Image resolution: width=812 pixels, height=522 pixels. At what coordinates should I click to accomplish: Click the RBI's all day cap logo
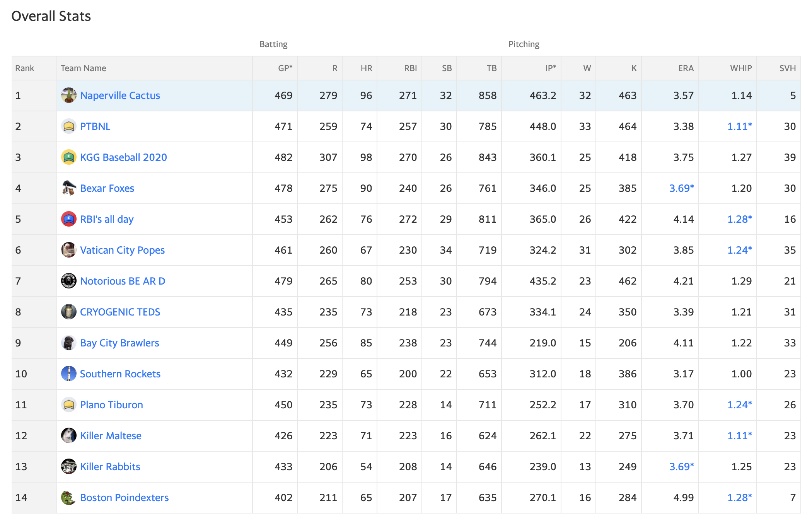point(69,219)
